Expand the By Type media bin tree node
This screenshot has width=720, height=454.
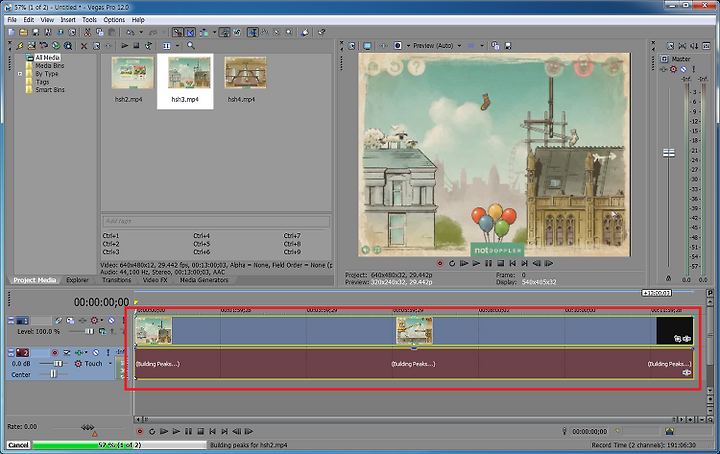(20, 73)
